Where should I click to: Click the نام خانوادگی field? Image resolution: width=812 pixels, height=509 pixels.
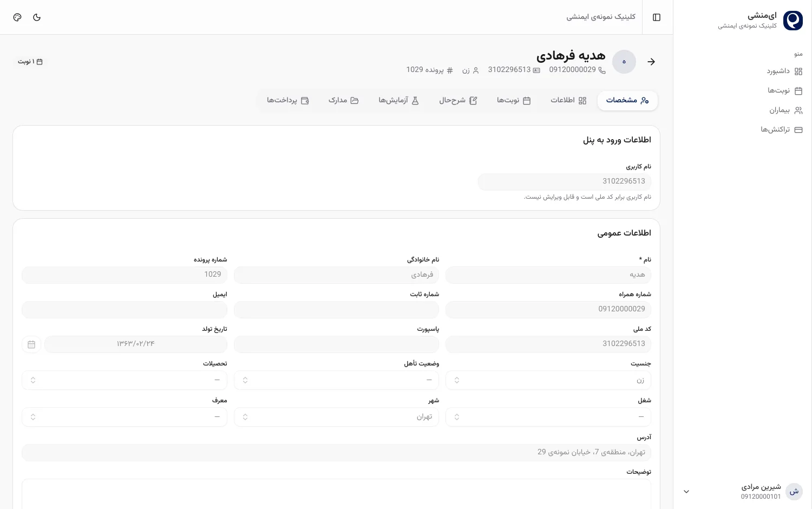(x=336, y=275)
